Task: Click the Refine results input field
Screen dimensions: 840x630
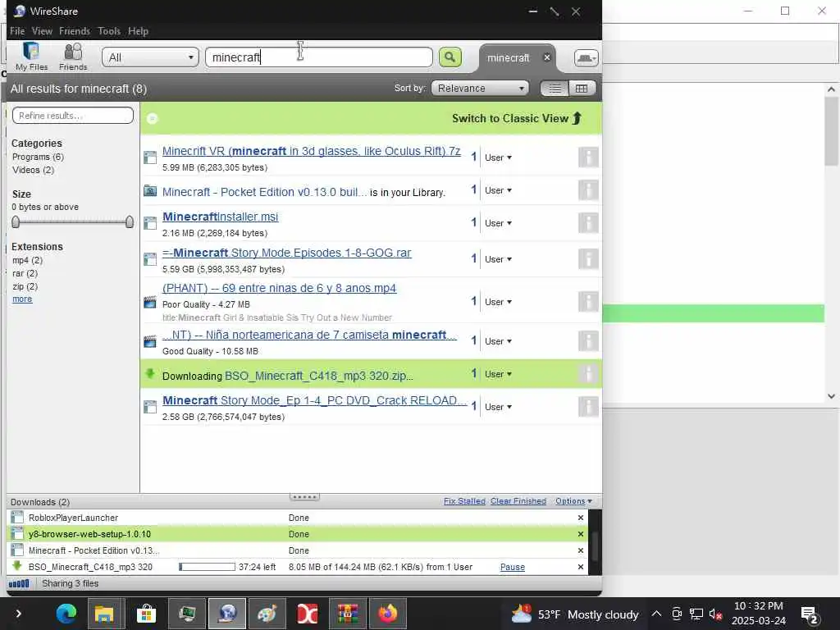Action: pos(73,115)
